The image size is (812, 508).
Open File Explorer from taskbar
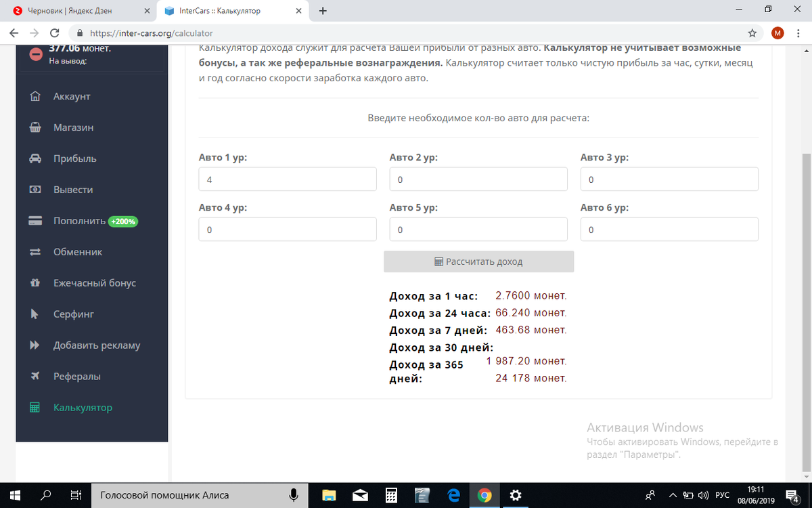329,495
